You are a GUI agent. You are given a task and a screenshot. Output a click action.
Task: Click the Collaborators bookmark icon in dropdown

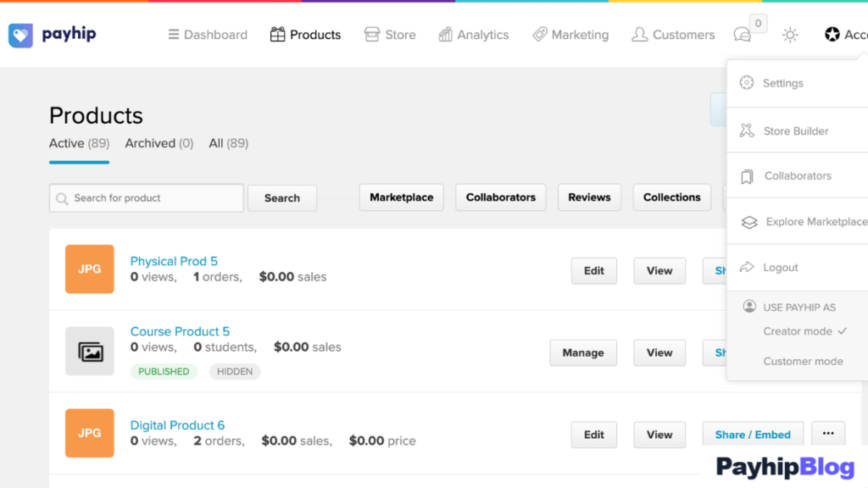tap(747, 176)
